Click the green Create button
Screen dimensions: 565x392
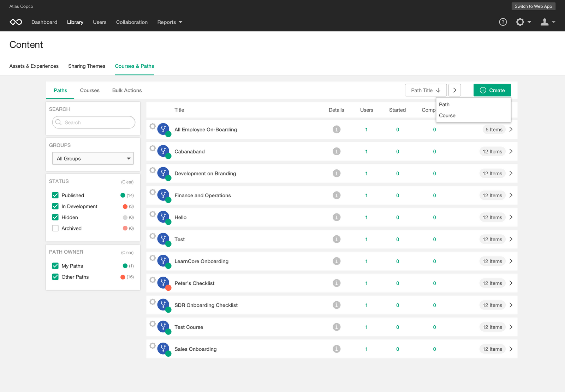tap(492, 90)
